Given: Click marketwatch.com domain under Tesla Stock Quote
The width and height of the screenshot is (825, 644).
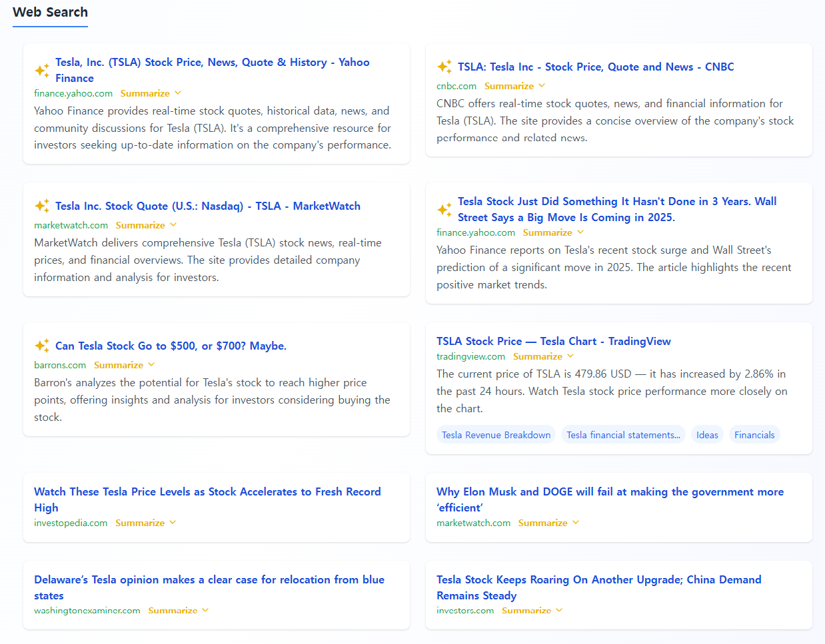Looking at the screenshot, I should 71,225.
